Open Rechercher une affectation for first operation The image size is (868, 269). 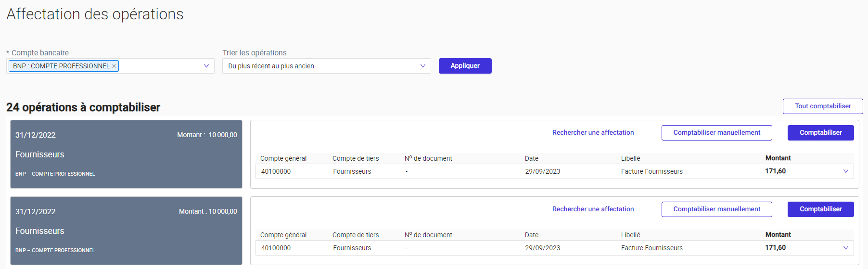tap(593, 132)
